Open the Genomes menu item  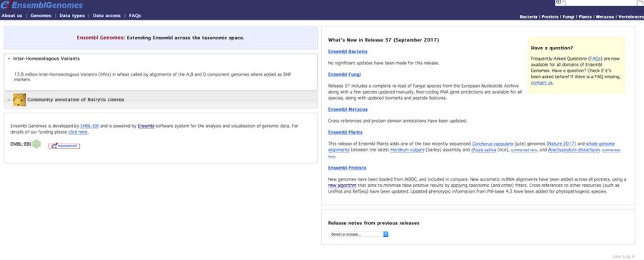click(x=41, y=16)
